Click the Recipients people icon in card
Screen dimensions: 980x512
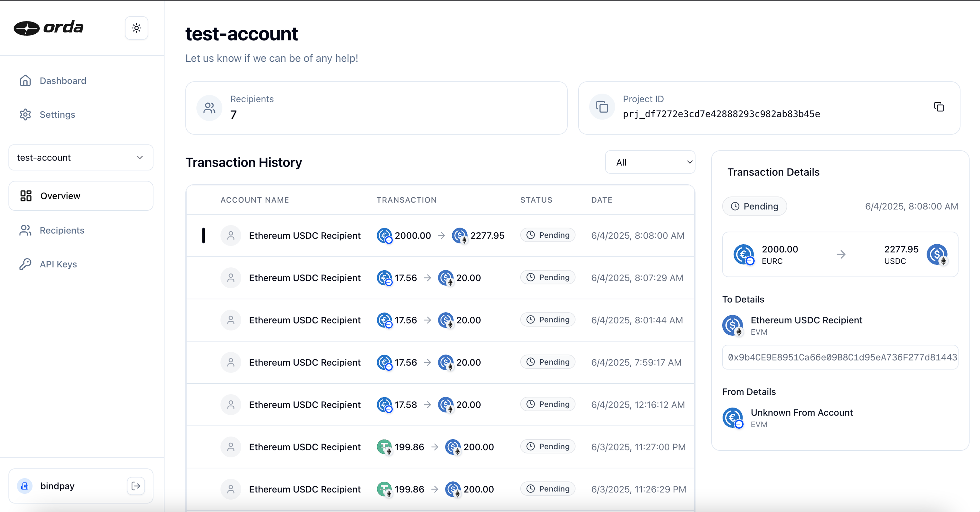[x=209, y=108]
